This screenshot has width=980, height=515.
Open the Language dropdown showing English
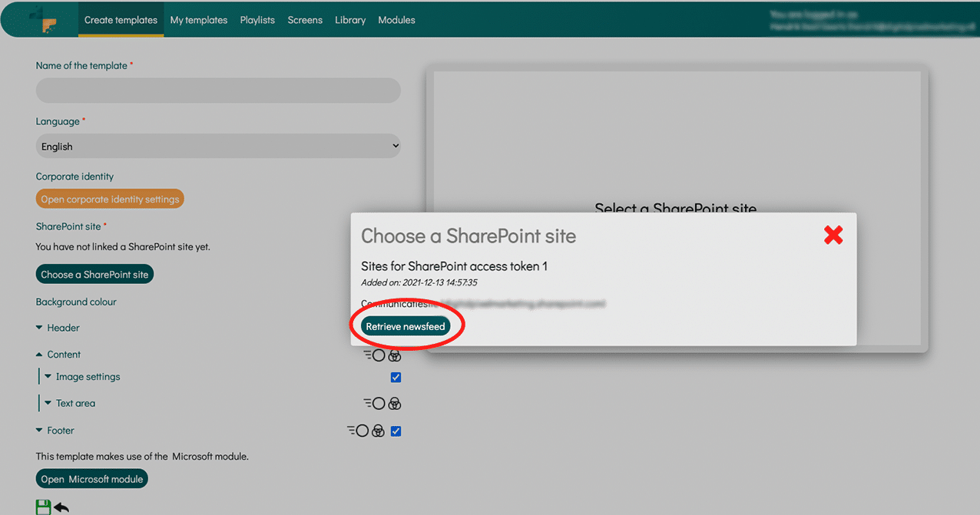point(218,146)
